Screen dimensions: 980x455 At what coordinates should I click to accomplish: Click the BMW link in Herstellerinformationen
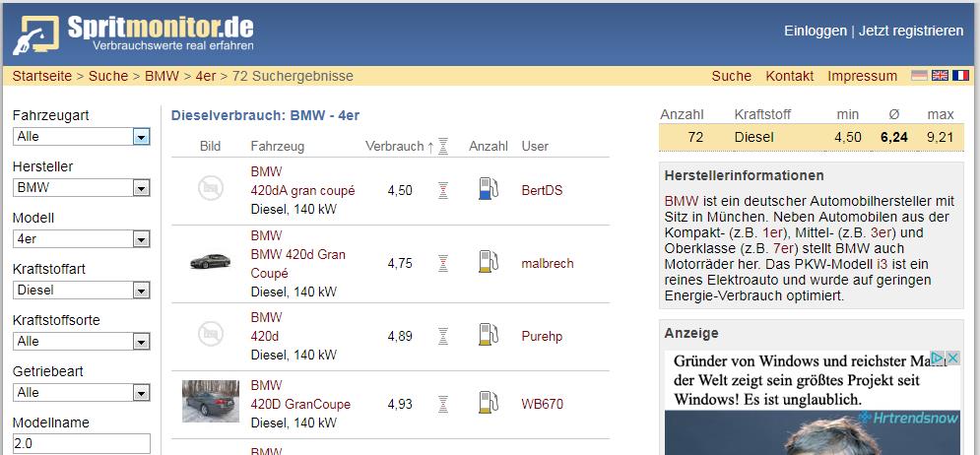click(x=682, y=201)
